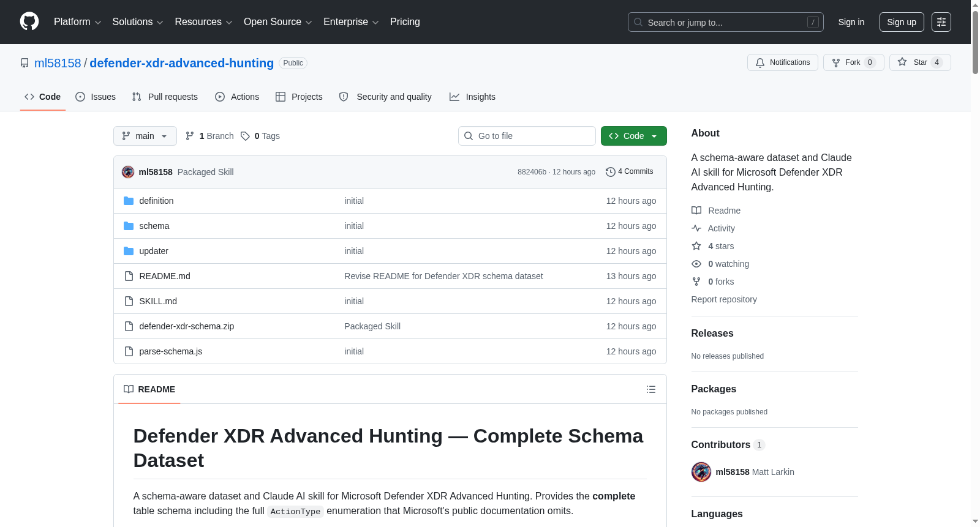Switch to the Issues tab

coord(96,97)
